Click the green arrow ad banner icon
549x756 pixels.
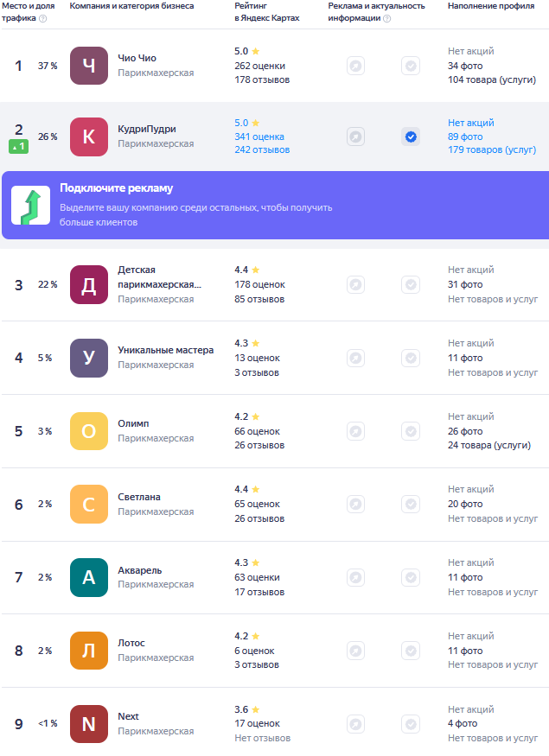click(x=31, y=206)
